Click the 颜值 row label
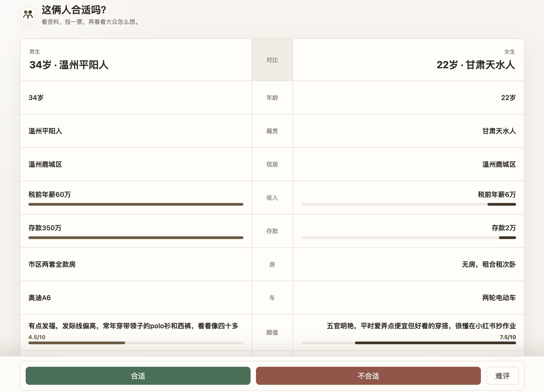 [272, 332]
